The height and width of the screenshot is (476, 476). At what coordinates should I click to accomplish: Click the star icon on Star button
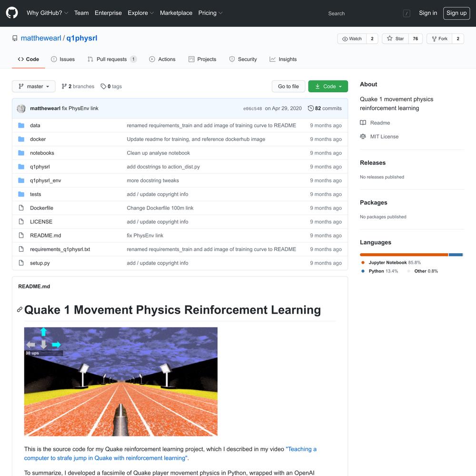(389, 38)
